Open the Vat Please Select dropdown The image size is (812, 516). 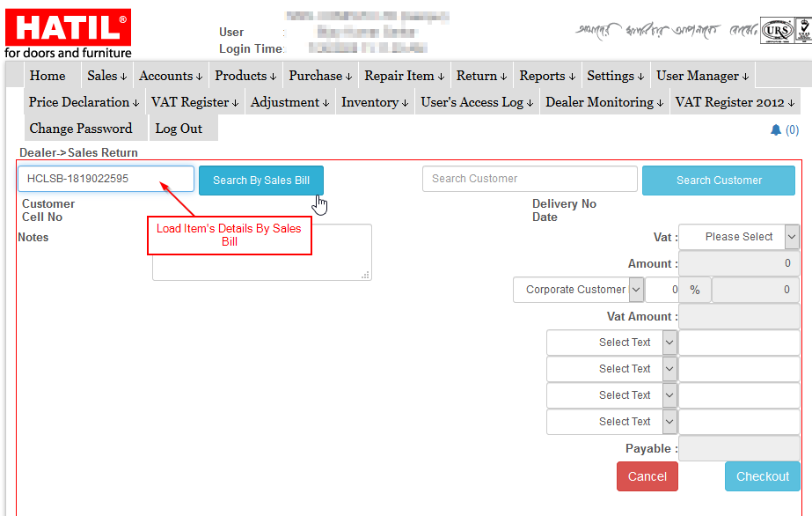739,237
